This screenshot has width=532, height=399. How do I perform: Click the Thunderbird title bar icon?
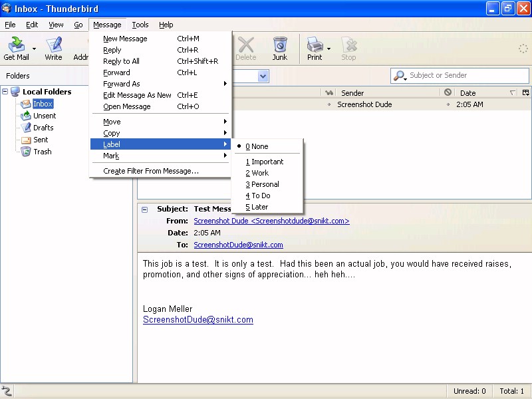7,8
